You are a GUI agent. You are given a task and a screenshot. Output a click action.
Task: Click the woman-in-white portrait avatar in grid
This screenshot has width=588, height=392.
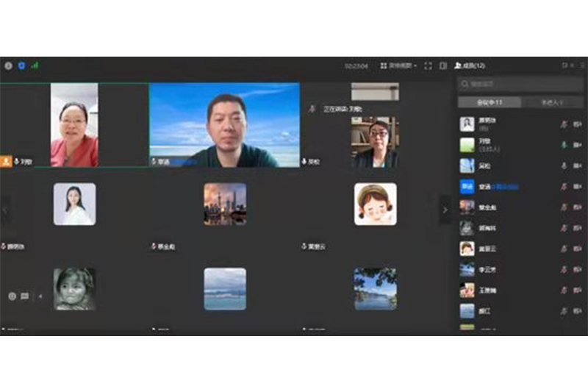[x=75, y=204]
